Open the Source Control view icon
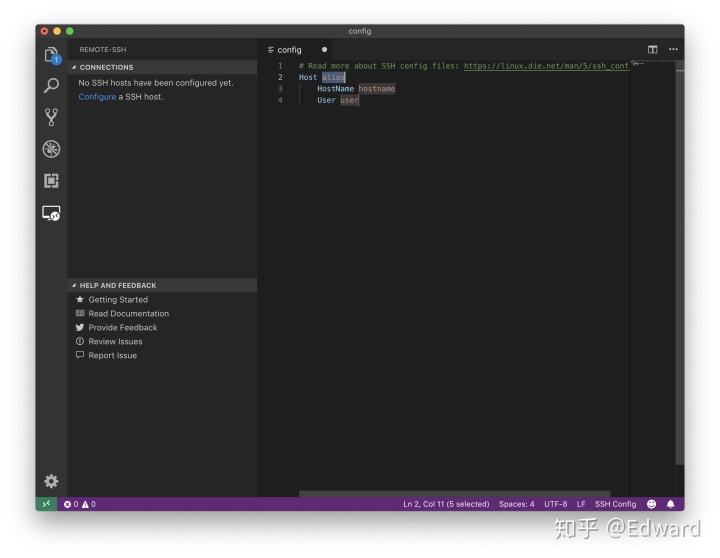This screenshot has height=558, width=720. (51, 117)
